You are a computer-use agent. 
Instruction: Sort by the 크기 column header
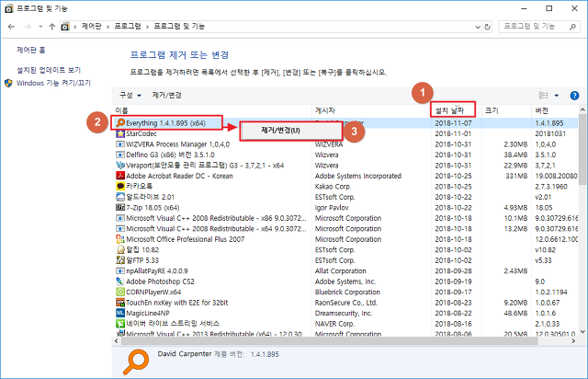(x=492, y=110)
